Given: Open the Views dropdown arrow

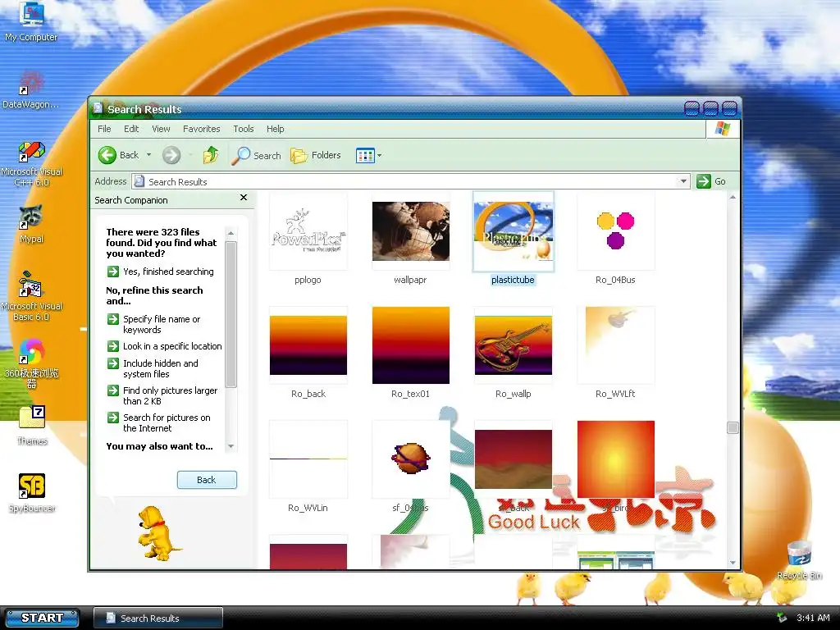Looking at the screenshot, I should pos(379,156).
